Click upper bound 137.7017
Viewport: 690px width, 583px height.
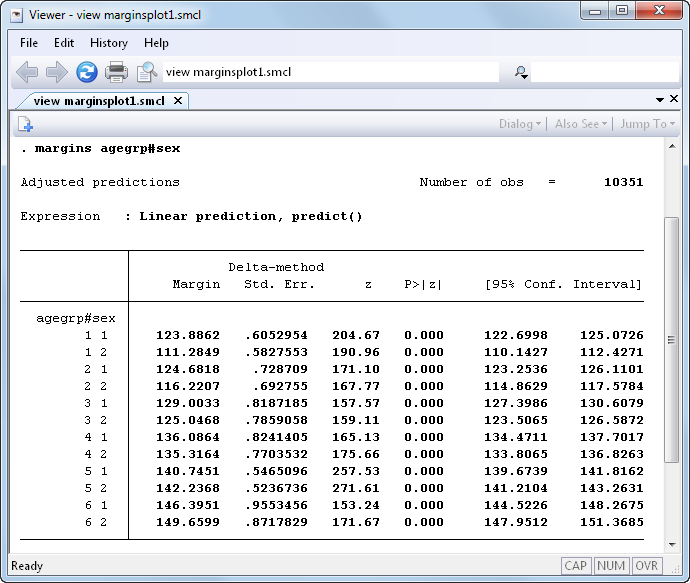click(612, 437)
